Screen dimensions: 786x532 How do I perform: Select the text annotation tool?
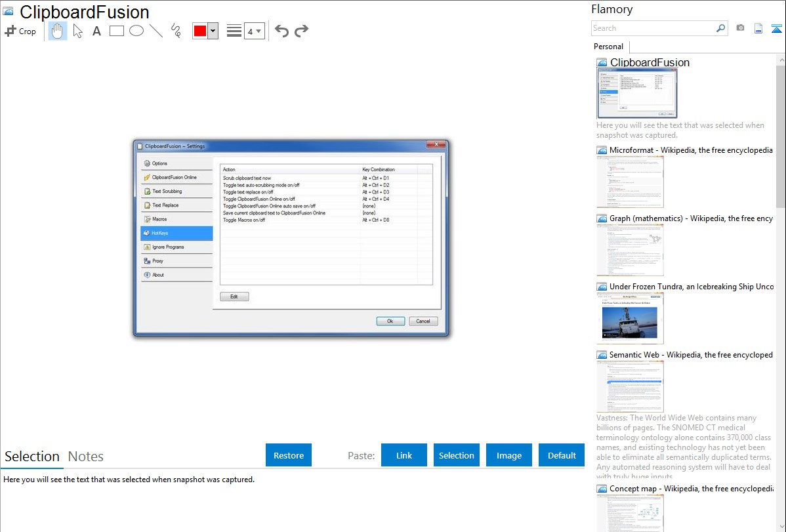pos(96,31)
